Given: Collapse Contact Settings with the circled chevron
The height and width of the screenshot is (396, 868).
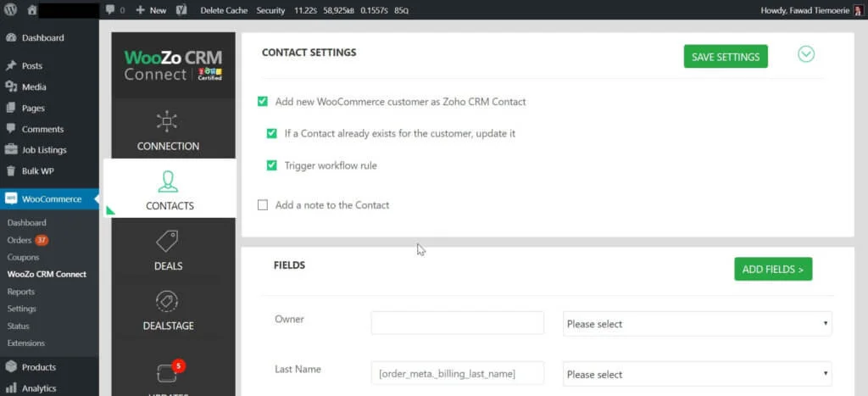Looking at the screenshot, I should [x=806, y=54].
